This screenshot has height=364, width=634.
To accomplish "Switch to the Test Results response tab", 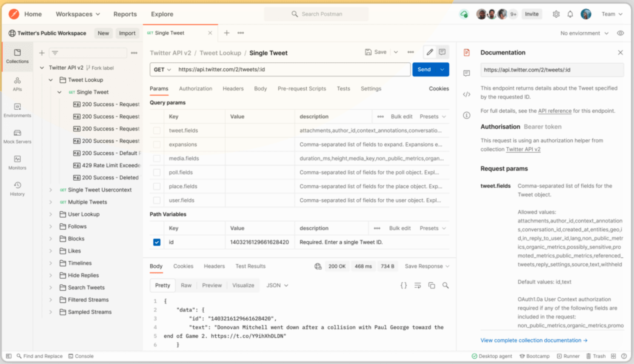I will [x=250, y=266].
